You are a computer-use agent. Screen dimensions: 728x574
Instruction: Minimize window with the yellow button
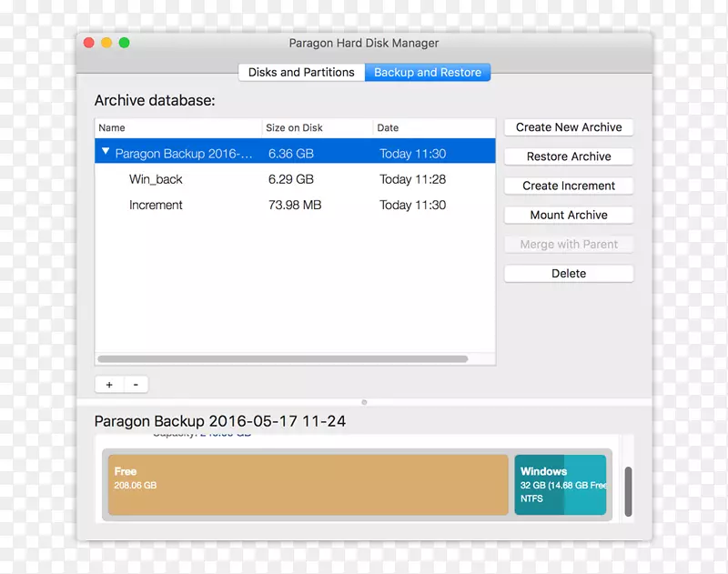tap(106, 43)
